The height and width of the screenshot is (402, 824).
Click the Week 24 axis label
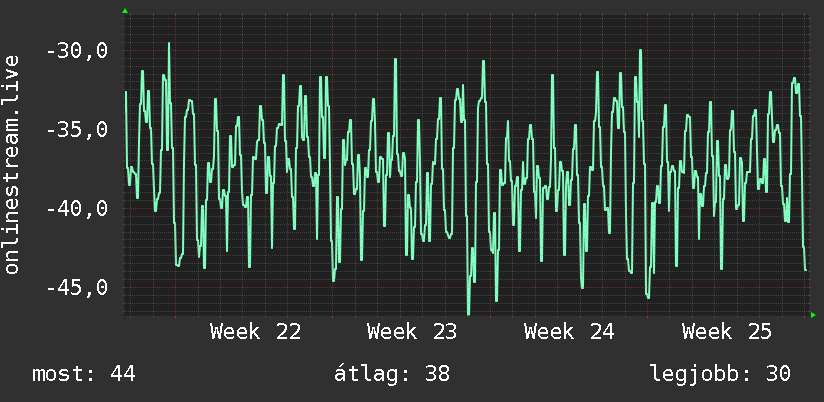(569, 332)
